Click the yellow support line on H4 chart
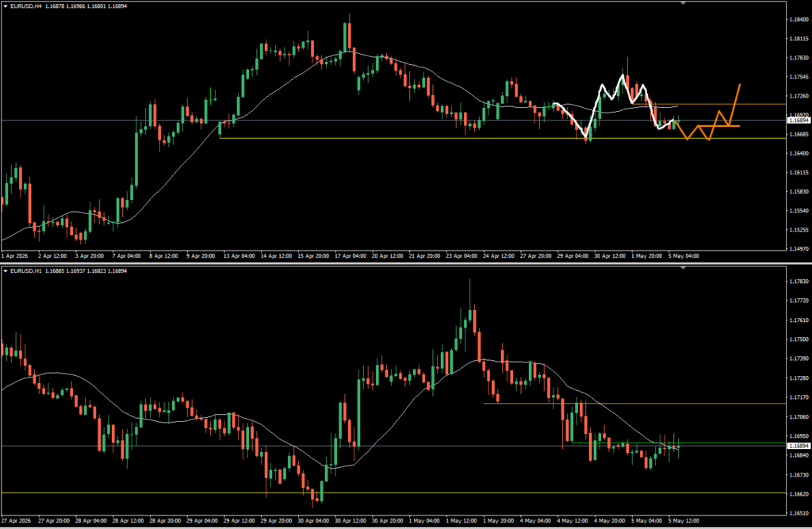Image resolution: width=812 pixels, height=529 pixels. point(502,138)
